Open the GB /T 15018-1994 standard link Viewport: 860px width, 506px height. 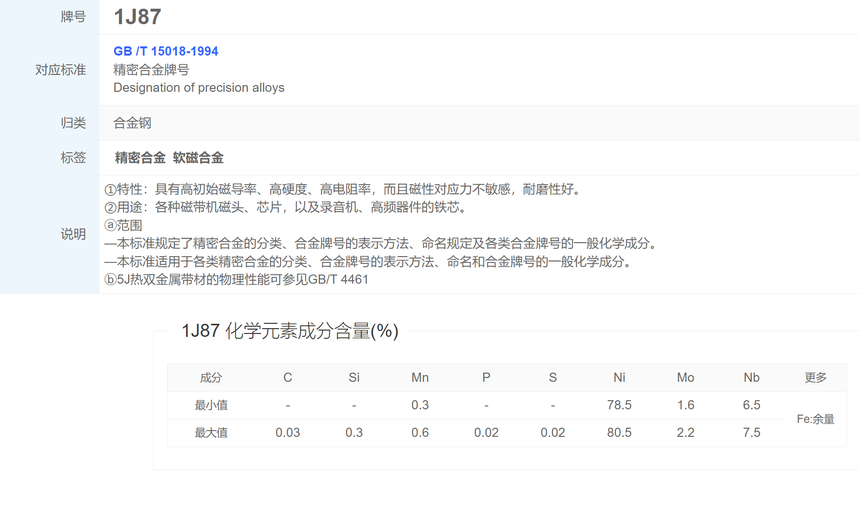pyautogui.click(x=166, y=51)
